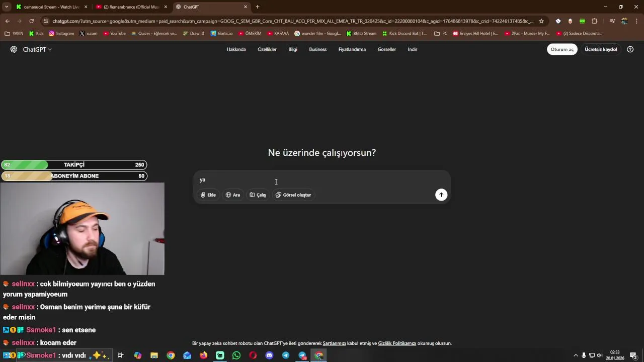
Task: Open the Instagram bookmark
Action: 61,34
